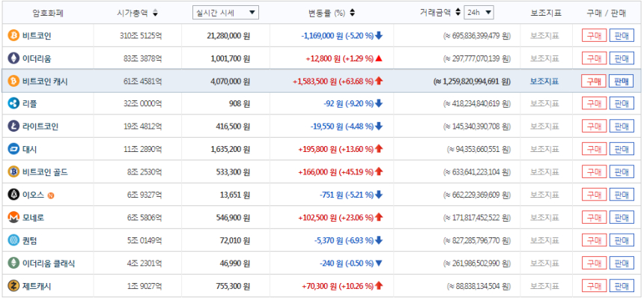Click the 구매 button for 이오스
Screen dimensions: 644x298
coord(594,195)
